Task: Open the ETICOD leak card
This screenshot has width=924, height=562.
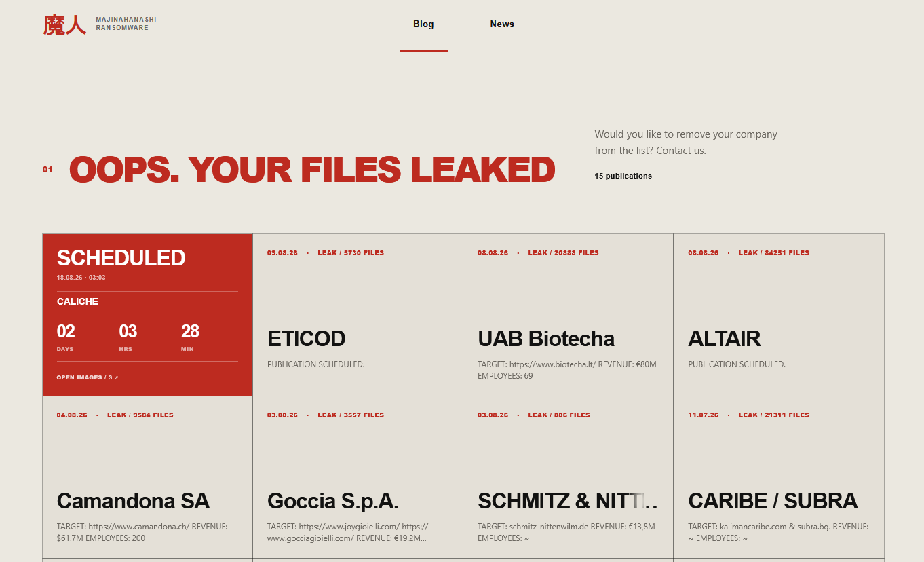Action: pyautogui.click(x=358, y=315)
